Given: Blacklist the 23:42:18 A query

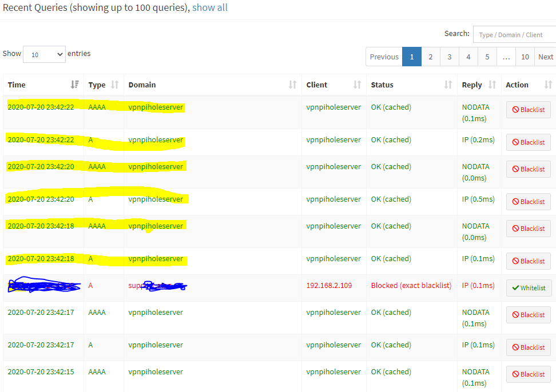Looking at the screenshot, I should (529, 261).
